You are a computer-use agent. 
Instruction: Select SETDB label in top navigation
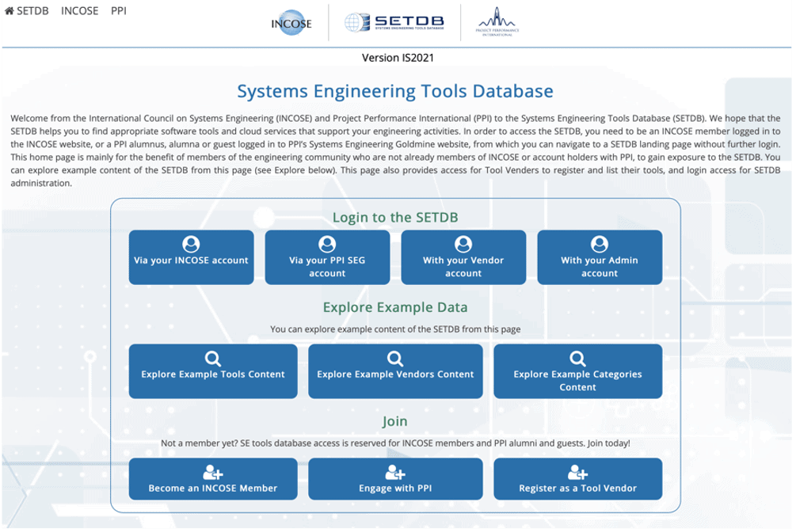click(32, 10)
